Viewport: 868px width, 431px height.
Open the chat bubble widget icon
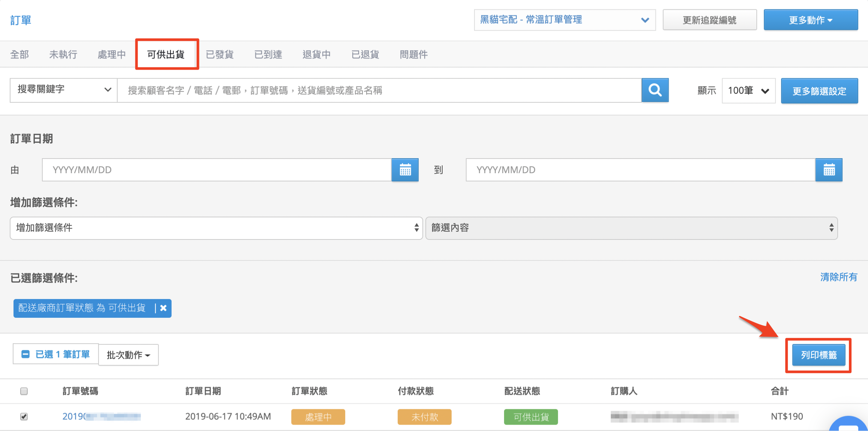[849, 424]
